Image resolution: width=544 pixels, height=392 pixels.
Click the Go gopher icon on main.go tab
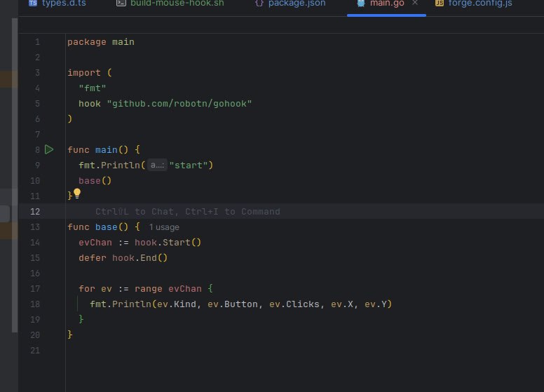point(361,3)
